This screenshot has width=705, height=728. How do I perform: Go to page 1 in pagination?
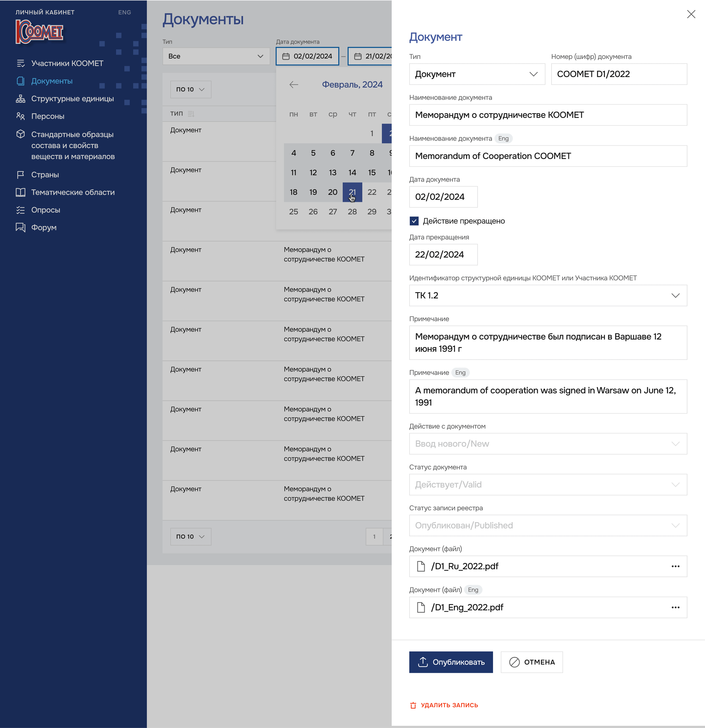[x=374, y=537]
